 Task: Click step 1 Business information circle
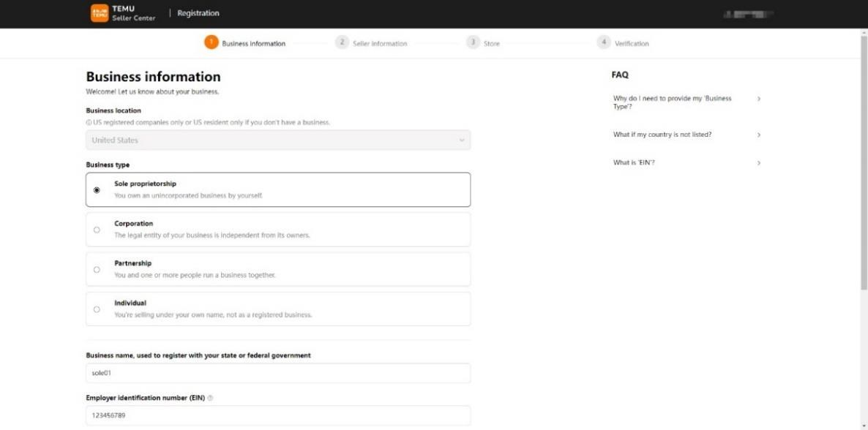point(211,42)
